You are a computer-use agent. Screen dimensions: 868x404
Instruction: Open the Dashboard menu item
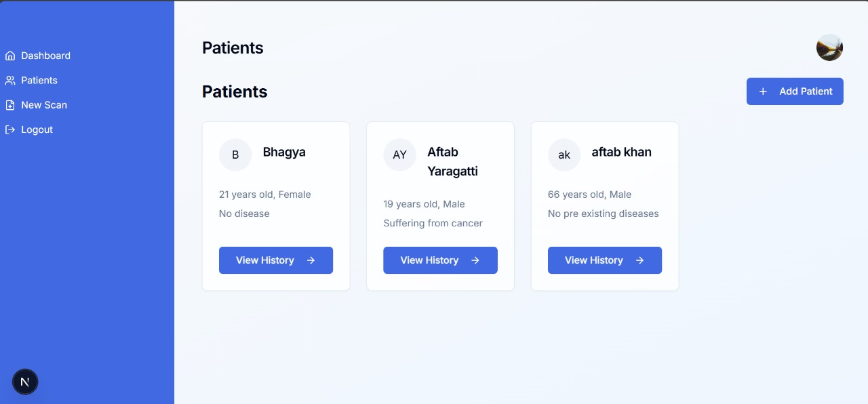(x=45, y=56)
